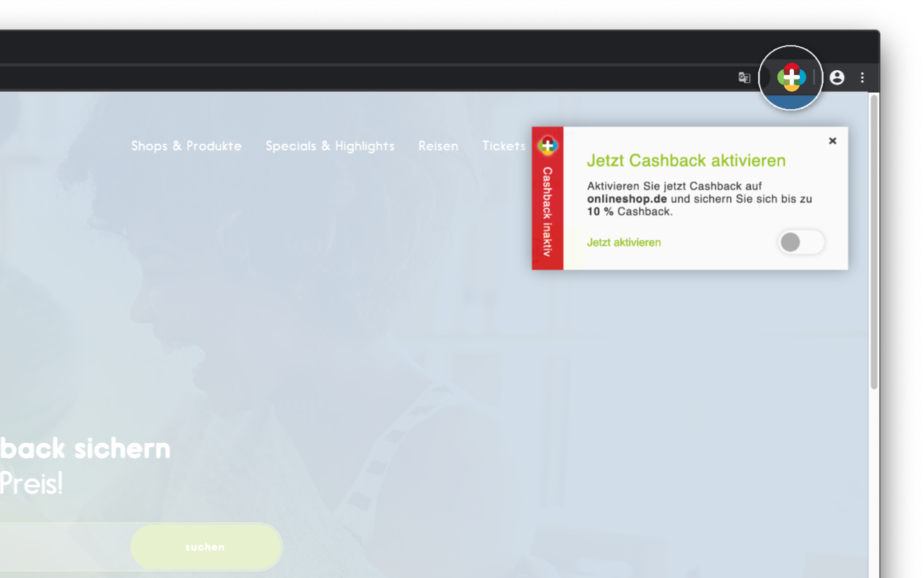Open the Reisen menu item

pos(438,146)
